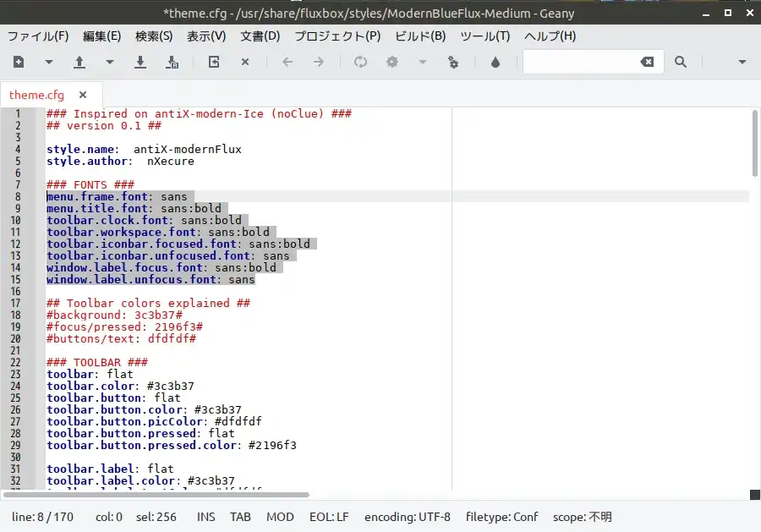
Task: Select the theme.cfg document tab
Action: click(x=36, y=95)
